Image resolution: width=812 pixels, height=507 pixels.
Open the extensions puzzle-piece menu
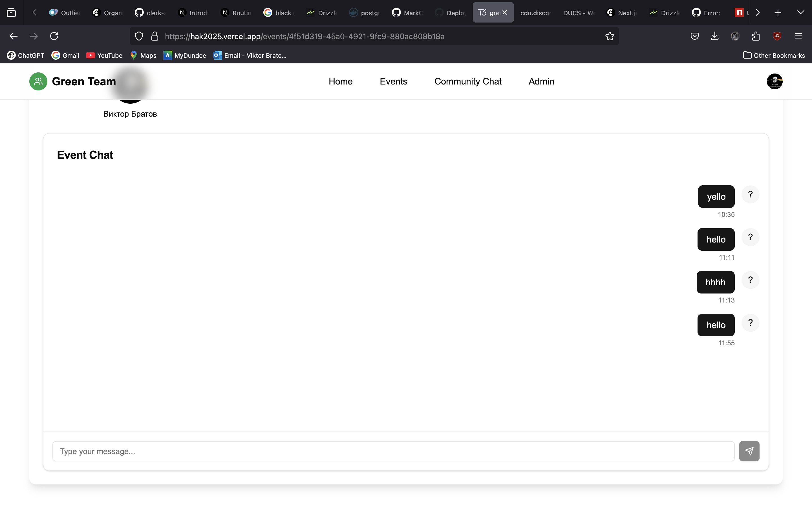756,36
